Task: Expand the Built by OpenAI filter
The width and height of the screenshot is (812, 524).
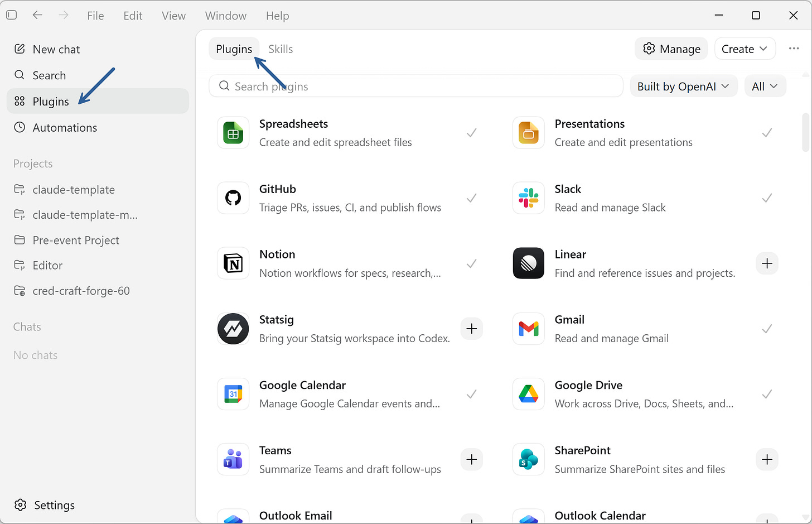Action: (x=684, y=86)
